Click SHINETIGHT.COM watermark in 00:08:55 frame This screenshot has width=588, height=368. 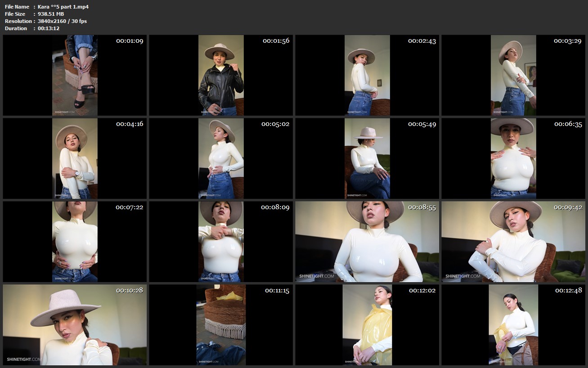317,276
